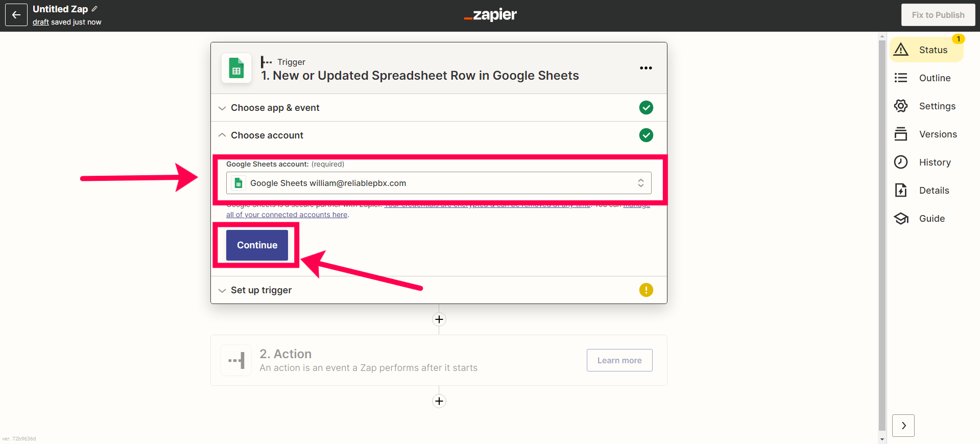Collapse the Choose account section

click(x=439, y=135)
